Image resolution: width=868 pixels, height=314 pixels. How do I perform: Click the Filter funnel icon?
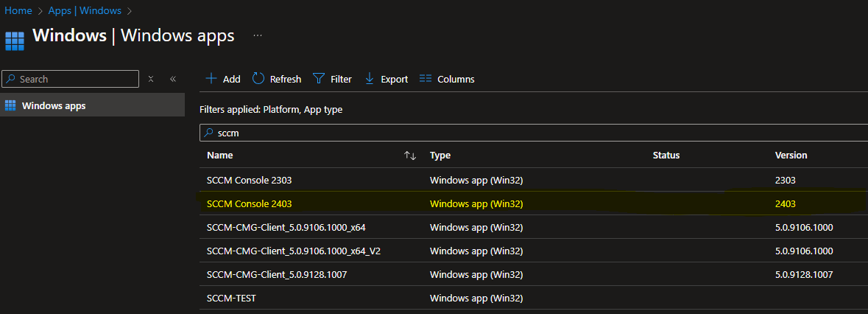pos(318,79)
